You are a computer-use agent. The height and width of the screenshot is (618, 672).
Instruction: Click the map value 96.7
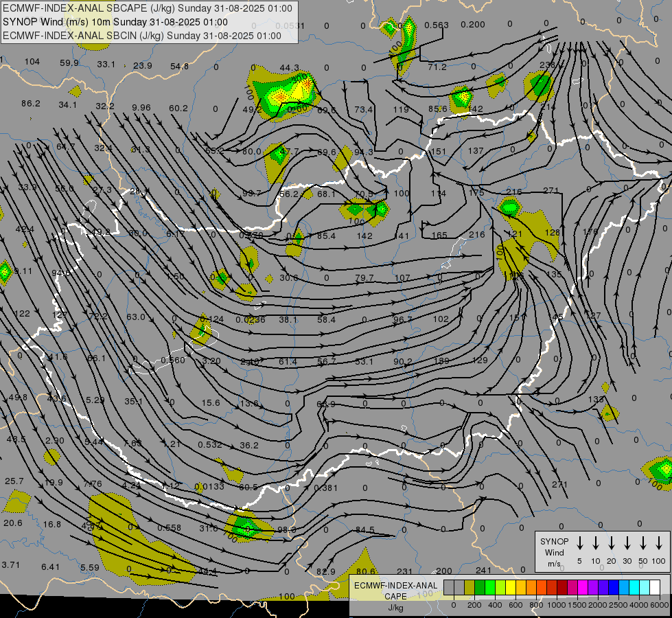tap(403, 320)
